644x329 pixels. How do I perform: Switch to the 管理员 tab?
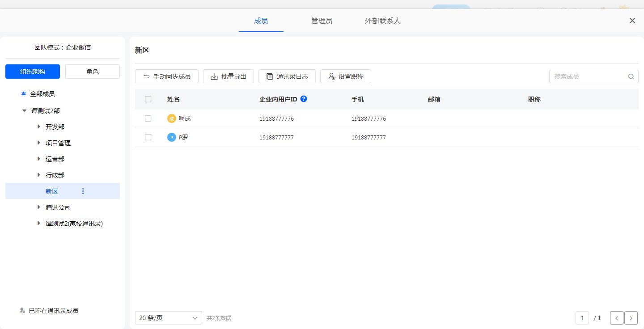click(322, 21)
